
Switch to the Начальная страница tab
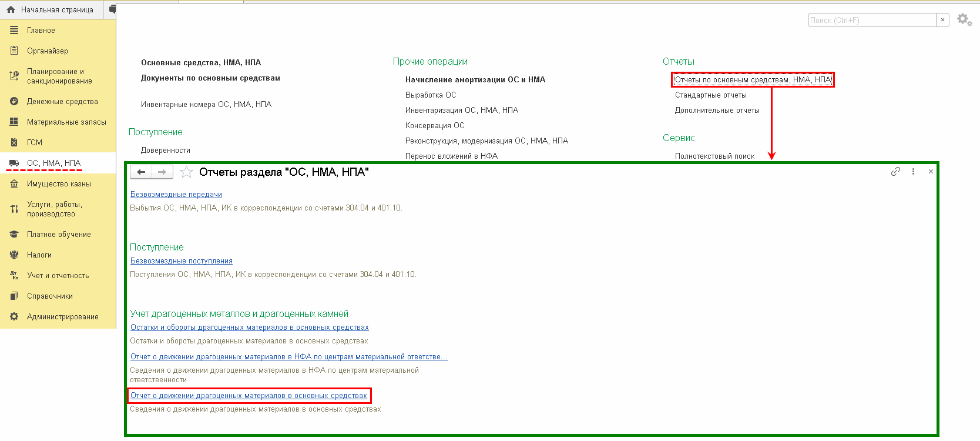[51, 9]
